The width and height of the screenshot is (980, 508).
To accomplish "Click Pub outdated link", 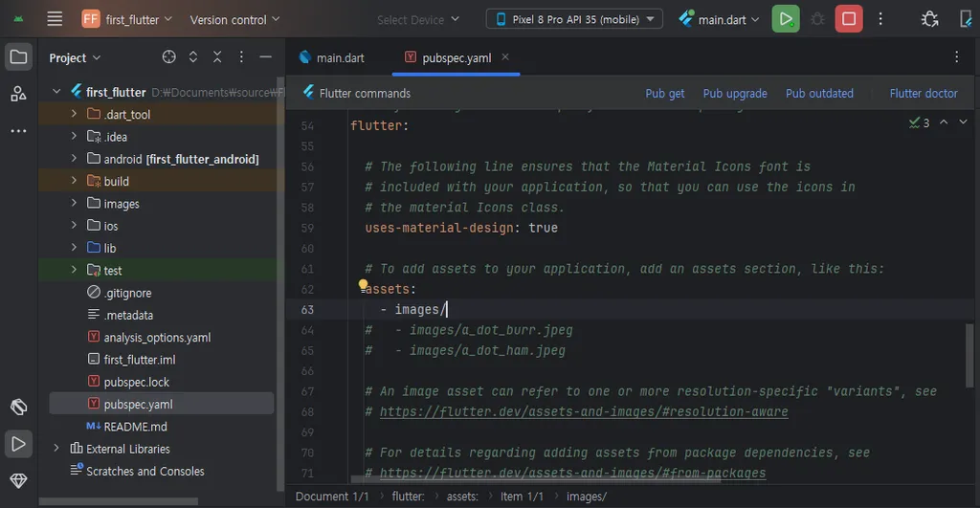I will click(819, 93).
